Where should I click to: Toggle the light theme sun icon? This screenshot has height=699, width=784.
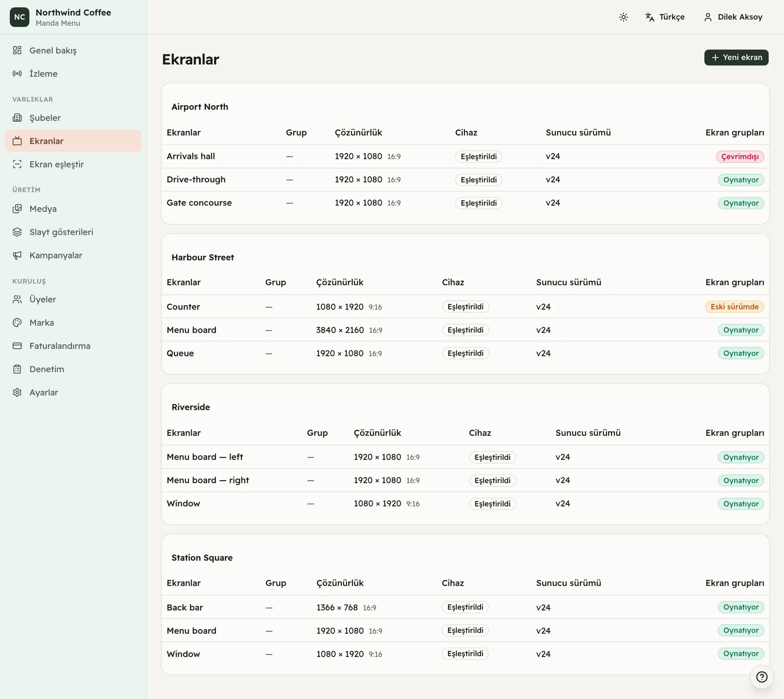[623, 17]
